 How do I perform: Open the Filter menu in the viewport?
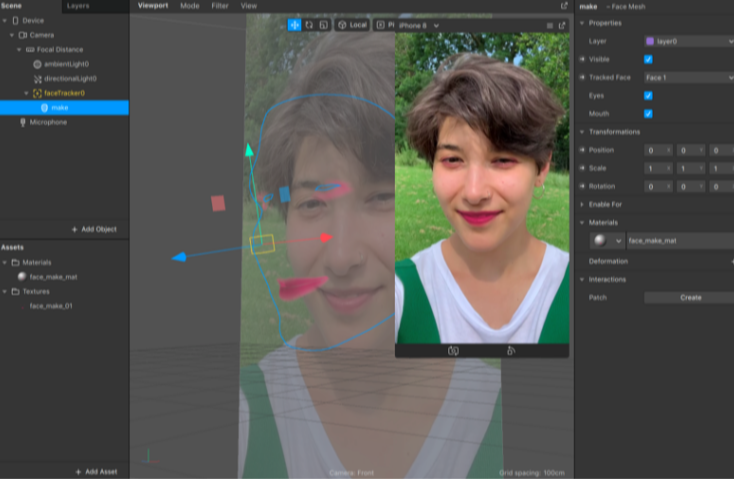[219, 6]
